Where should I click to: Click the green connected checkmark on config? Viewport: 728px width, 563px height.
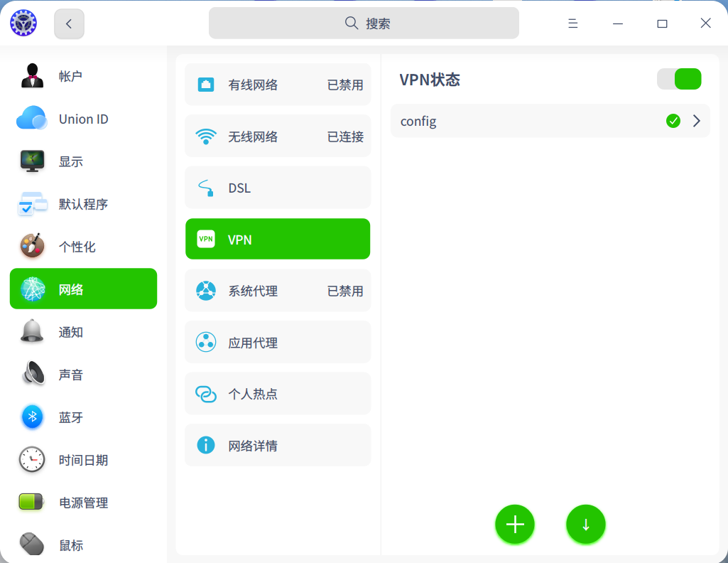pos(673,121)
